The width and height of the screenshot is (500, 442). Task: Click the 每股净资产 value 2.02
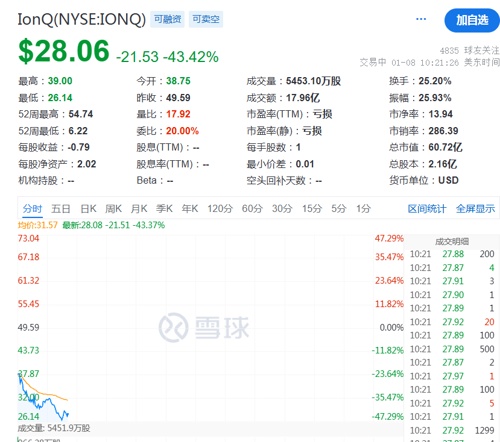pos(87,164)
